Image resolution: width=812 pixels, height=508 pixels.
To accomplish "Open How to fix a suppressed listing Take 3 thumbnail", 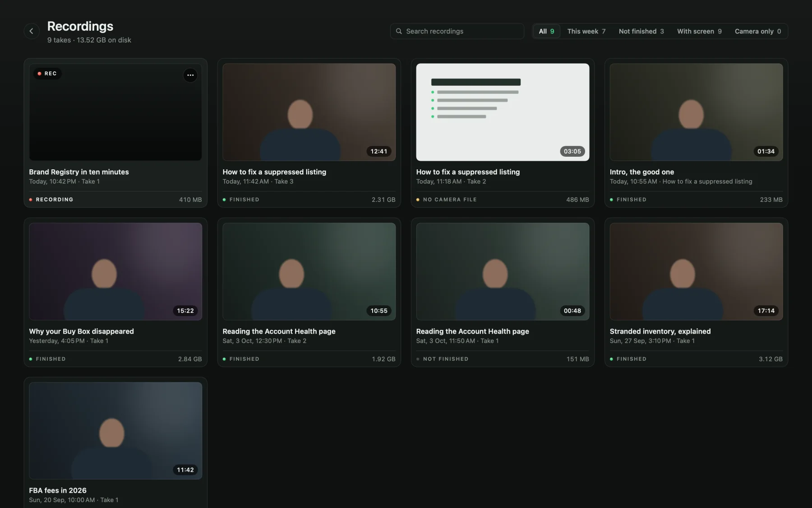I will pyautogui.click(x=309, y=112).
